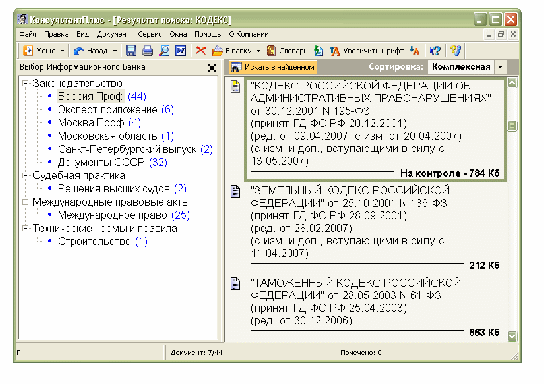Save document with the floppy disk icon
The image size is (544, 384).
click(130, 51)
